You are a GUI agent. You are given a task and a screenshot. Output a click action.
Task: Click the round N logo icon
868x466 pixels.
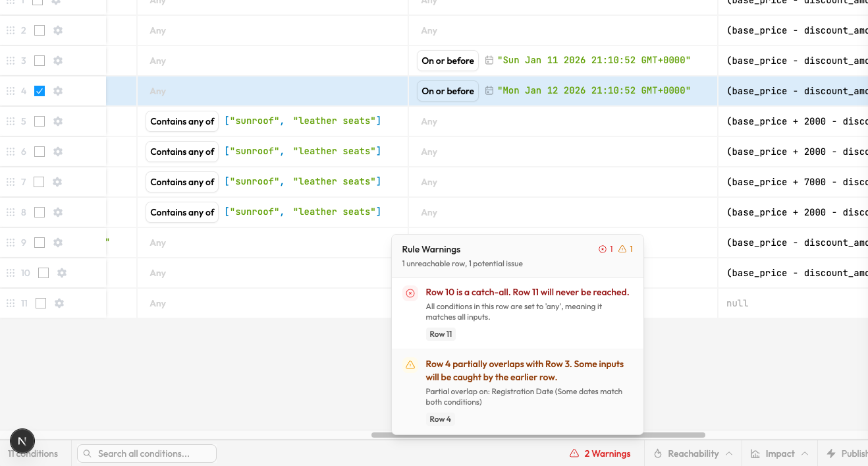(x=22, y=441)
